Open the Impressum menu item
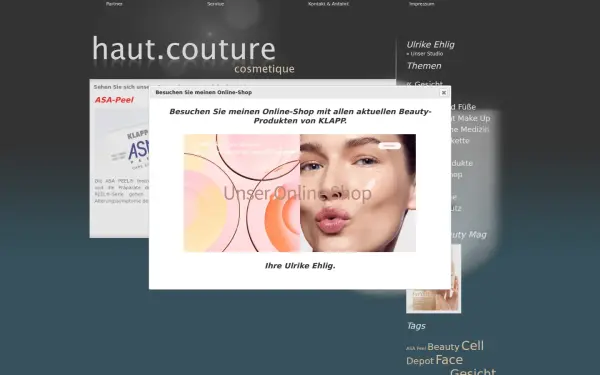Image resolution: width=600 pixels, height=375 pixels. tap(422, 4)
